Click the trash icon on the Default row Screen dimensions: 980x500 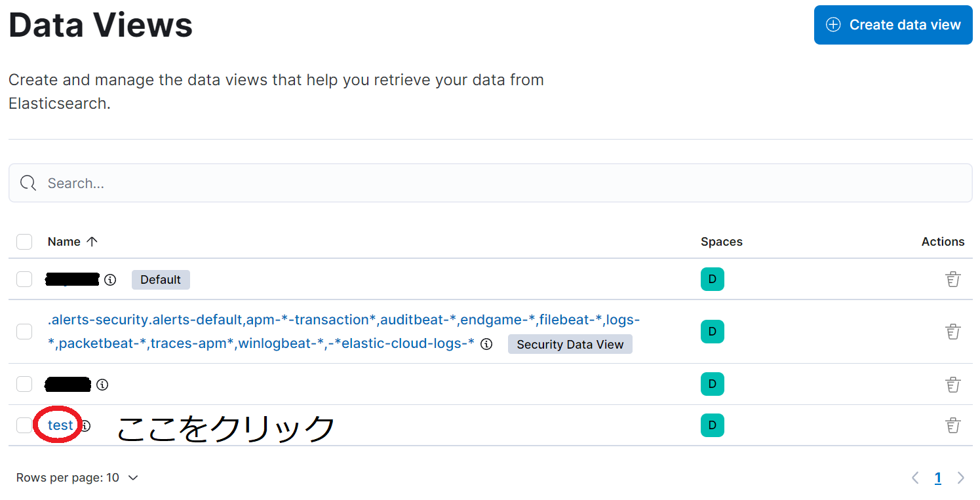point(953,279)
